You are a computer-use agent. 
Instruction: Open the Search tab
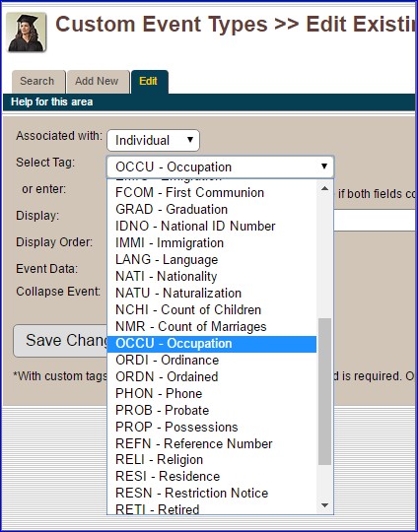pyautogui.click(x=38, y=82)
